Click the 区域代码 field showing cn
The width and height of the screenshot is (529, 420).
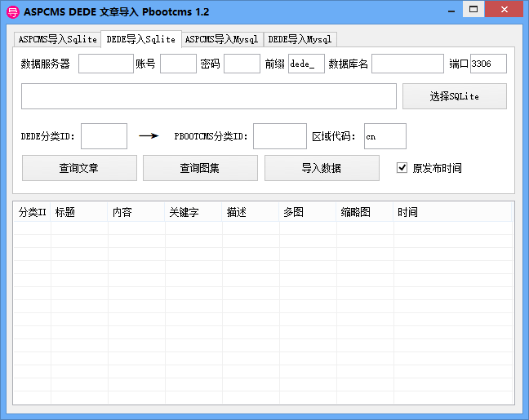click(x=385, y=136)
